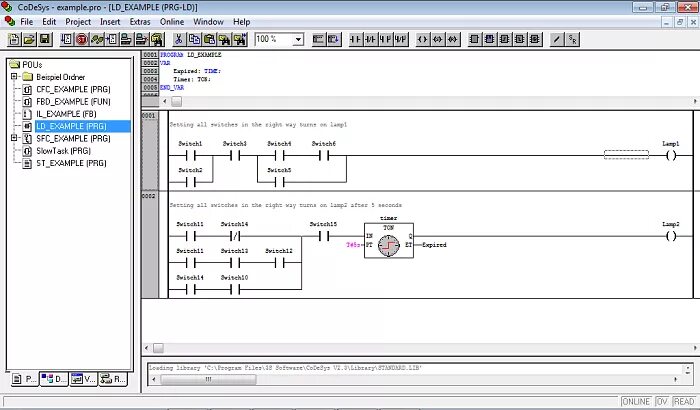Insert a network after with its icon
Screen dimensions: 700x410
tap(333, 39)
